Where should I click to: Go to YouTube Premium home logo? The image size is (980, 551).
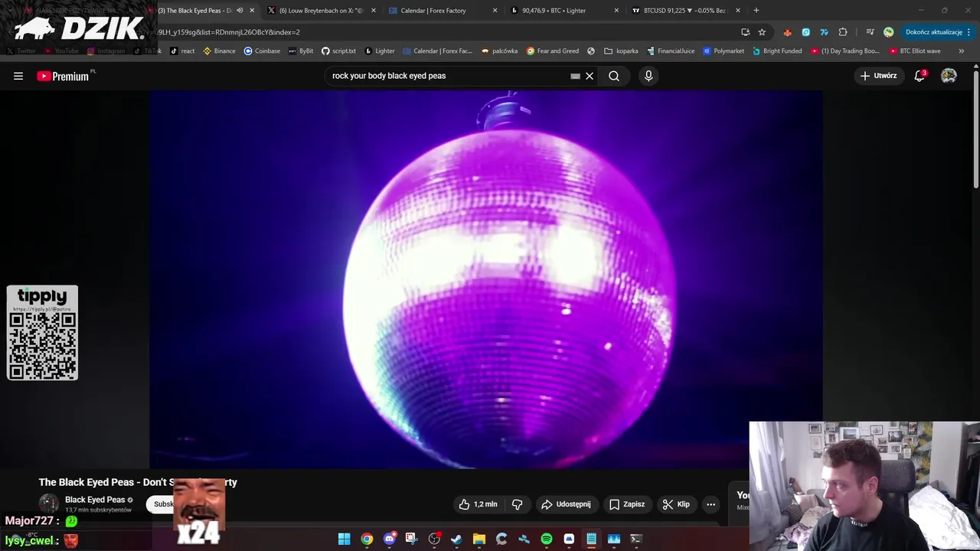pos(64,76)
